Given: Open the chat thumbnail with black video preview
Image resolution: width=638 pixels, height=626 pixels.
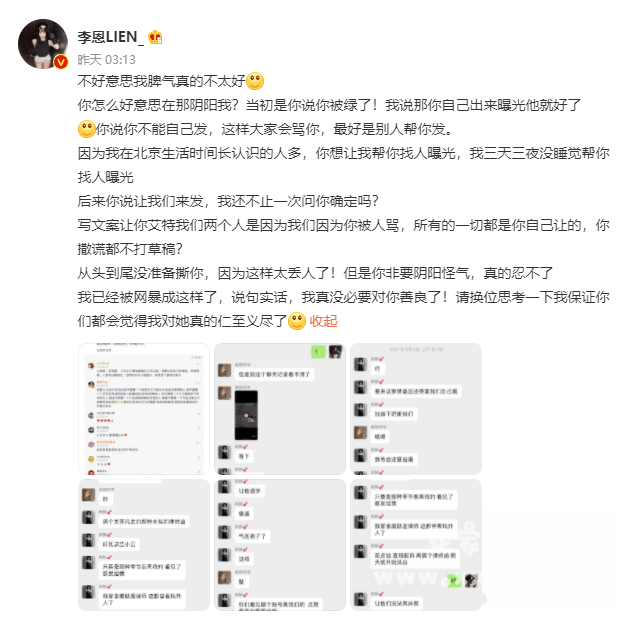Looking at the screenshot, I should 280,409.
